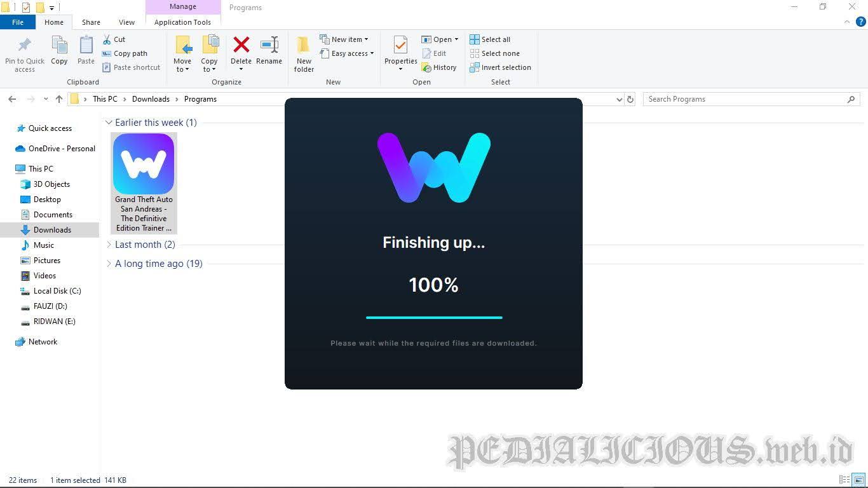Switch to the View ribbon tab
868x488 pixels.
tap(126, 22)
